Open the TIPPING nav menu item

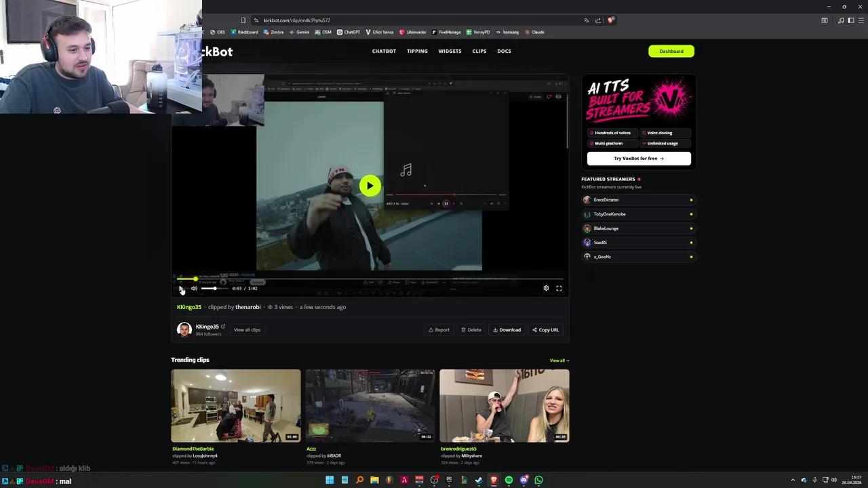pos(417,51)
